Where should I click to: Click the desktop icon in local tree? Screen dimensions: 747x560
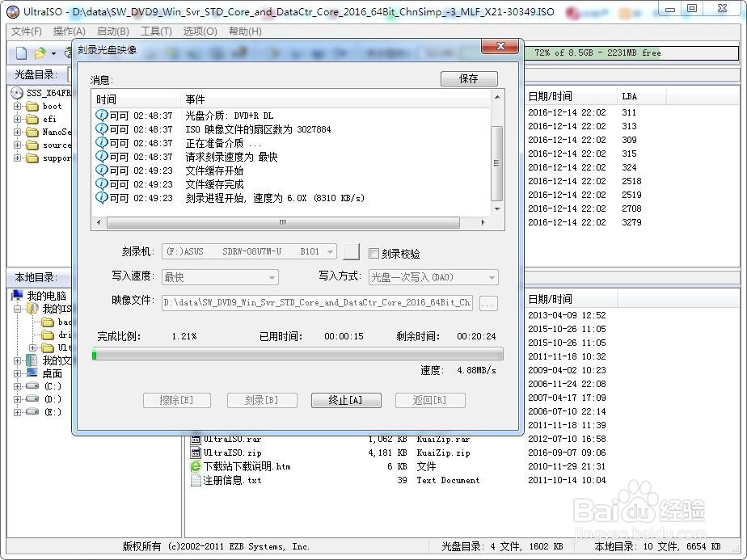32,373
